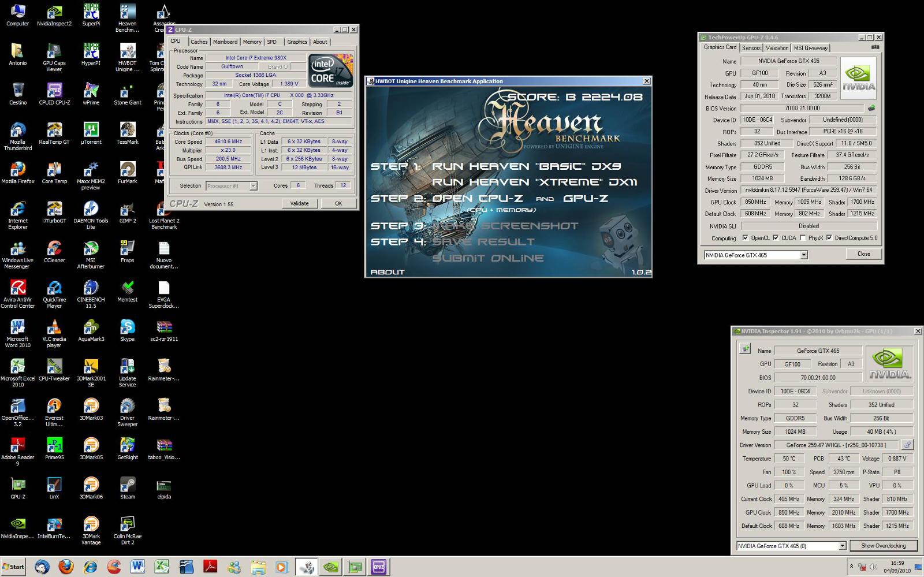Click the GPU-Z link in Heaven app
The image size is (924, 577).
(x=585, y=199)
